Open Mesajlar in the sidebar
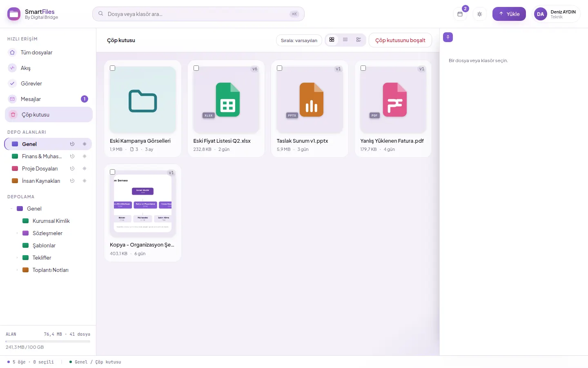588x368 pixels. 49,99
